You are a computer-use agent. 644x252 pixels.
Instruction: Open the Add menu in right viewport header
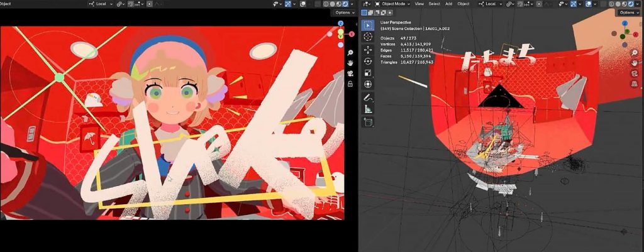(x=449, y=4)
